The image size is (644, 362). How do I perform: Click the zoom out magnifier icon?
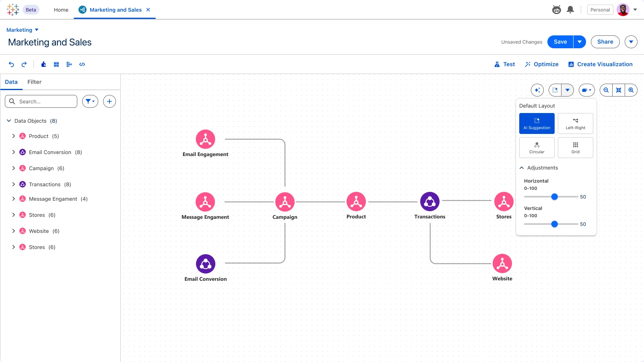click(x=606, y=90)
